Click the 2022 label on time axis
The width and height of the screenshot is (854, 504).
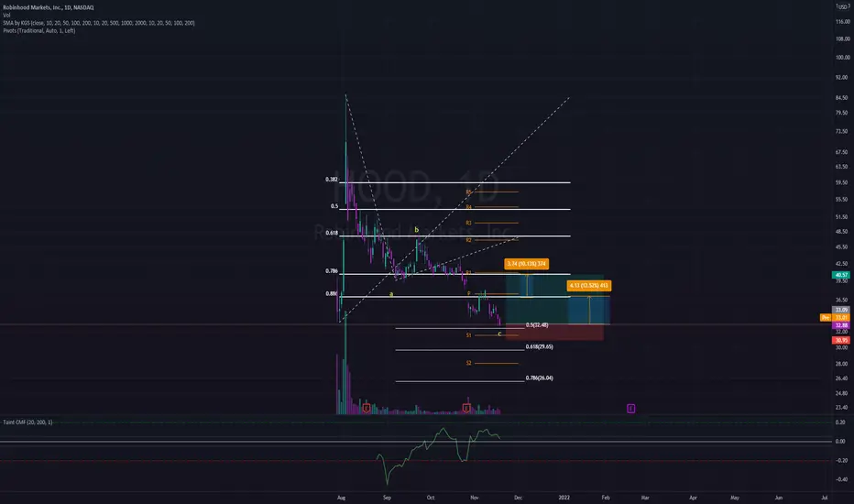[x=564, y=498]
